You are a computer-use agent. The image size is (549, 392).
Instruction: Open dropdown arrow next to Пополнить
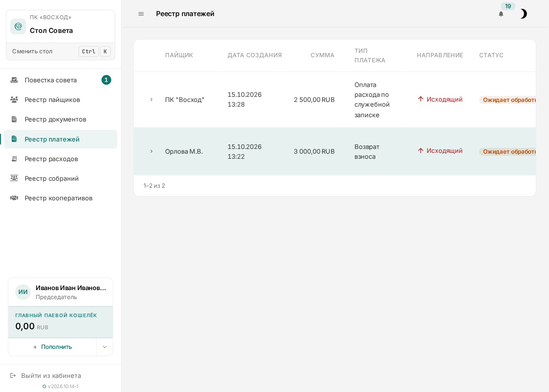click(105, 347)
